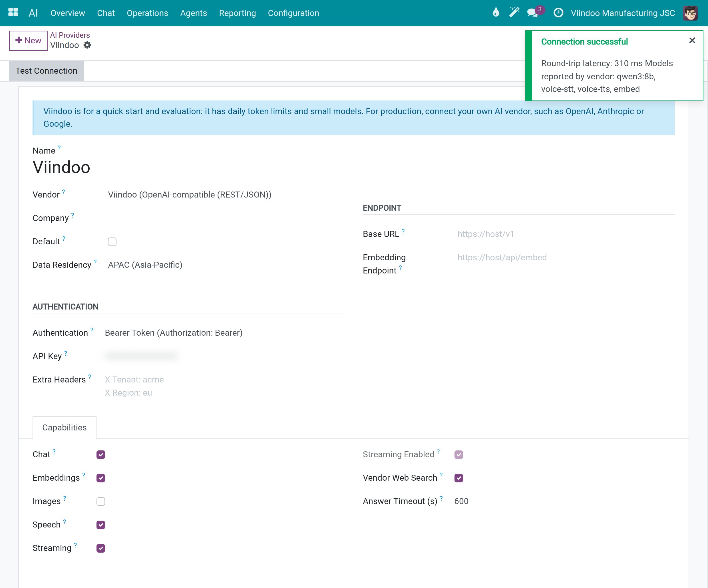The height and width of the screenshot is (588, 708).
Task: Open the Reporting menu
Action: click(237, 13)
